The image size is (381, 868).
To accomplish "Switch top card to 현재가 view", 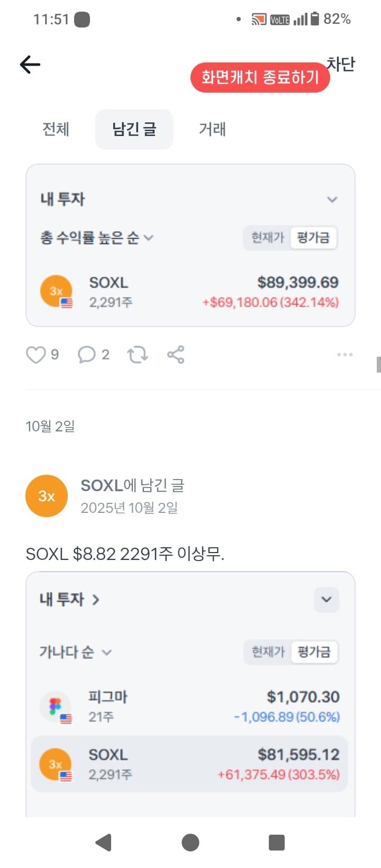I will (x=268, y=238).
